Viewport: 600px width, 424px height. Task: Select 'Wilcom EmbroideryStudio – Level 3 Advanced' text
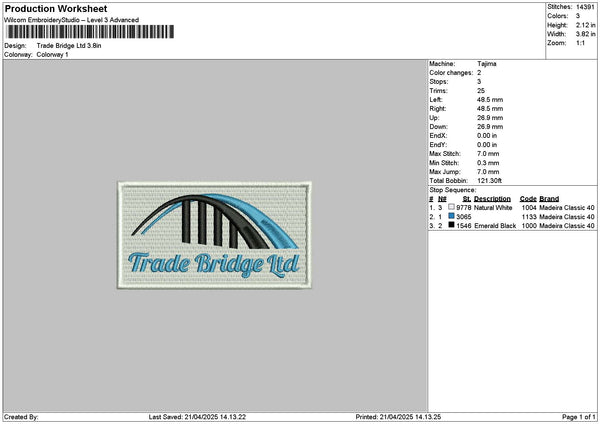(x=71, y=20)
